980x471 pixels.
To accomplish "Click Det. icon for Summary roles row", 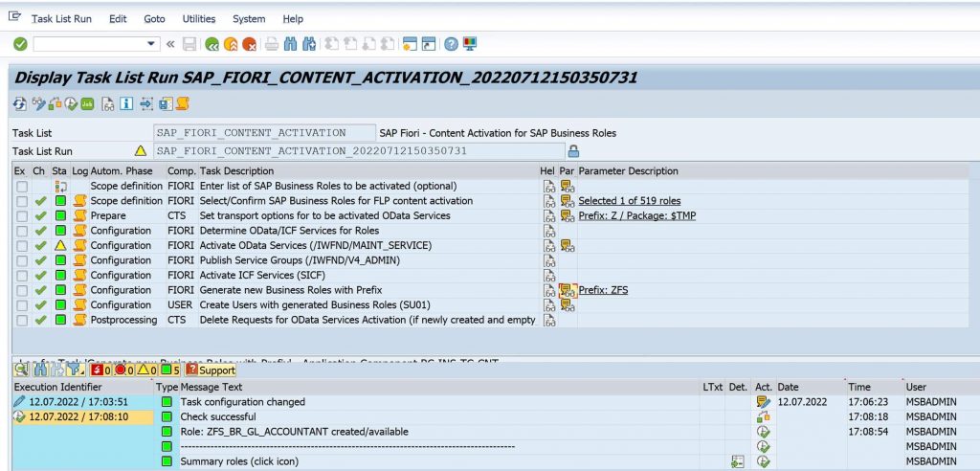I will click(738, 461).
